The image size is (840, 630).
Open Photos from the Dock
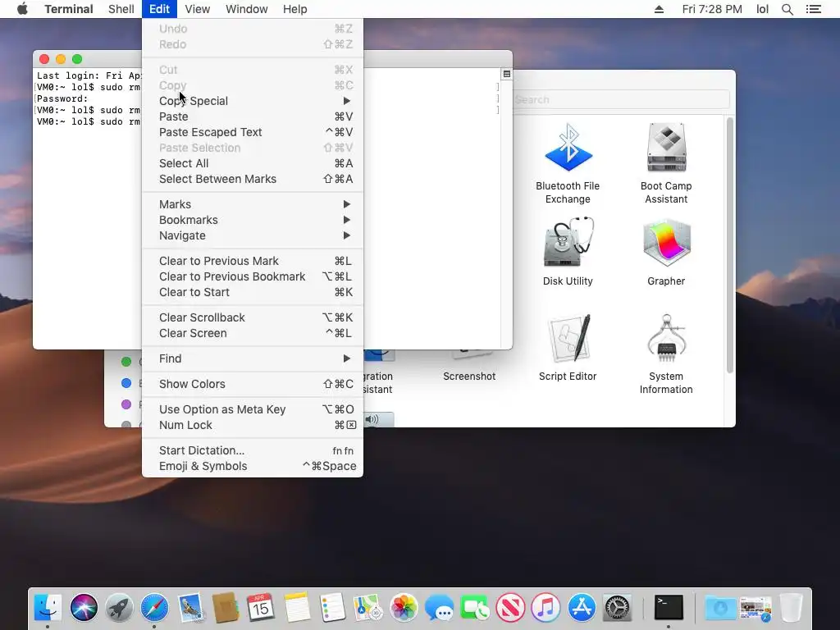coord(404,608)
